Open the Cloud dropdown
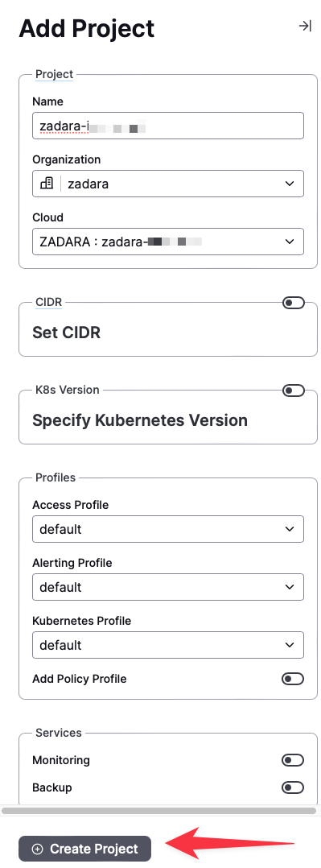321x868 pixels. coord(168,242)
